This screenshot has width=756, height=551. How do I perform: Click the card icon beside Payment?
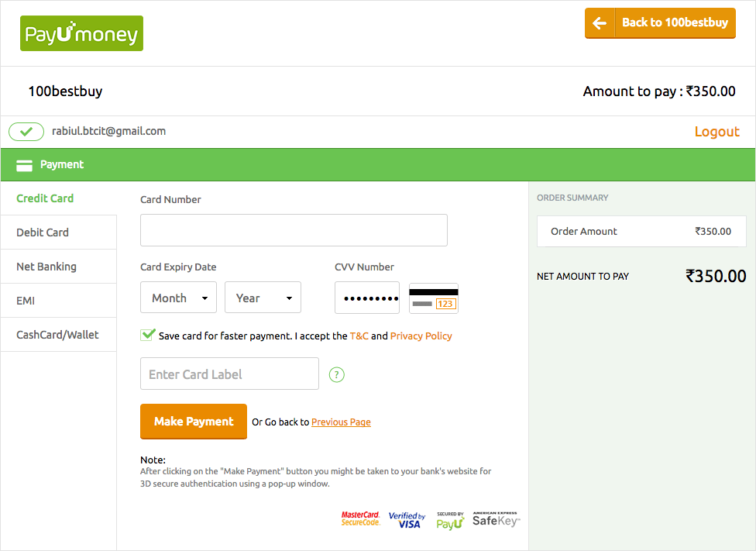[x=24, y=165]
